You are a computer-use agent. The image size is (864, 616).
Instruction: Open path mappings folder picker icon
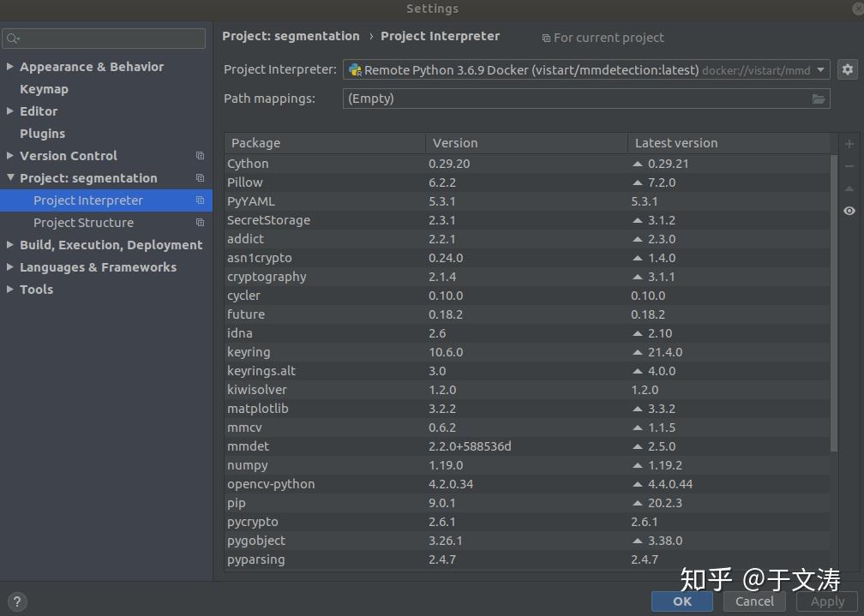819,99
